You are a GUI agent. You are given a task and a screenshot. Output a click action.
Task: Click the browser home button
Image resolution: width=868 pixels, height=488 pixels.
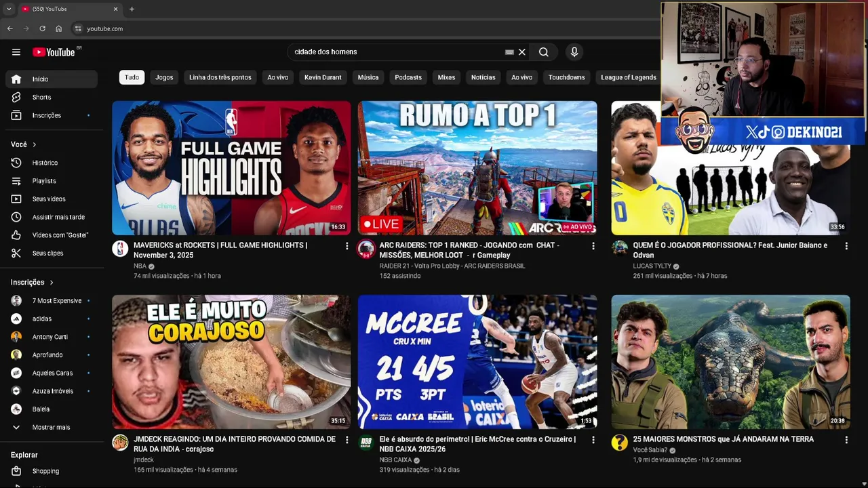coord(59,28)
